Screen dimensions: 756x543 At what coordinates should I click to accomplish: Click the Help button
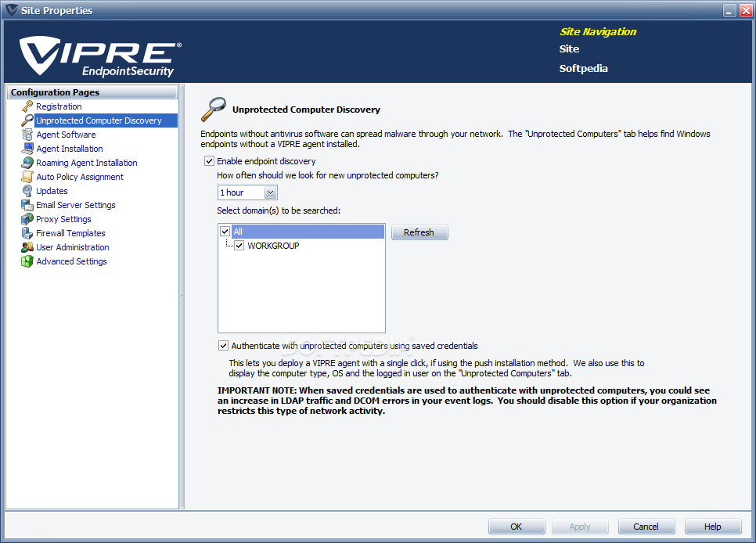point(713,526)
